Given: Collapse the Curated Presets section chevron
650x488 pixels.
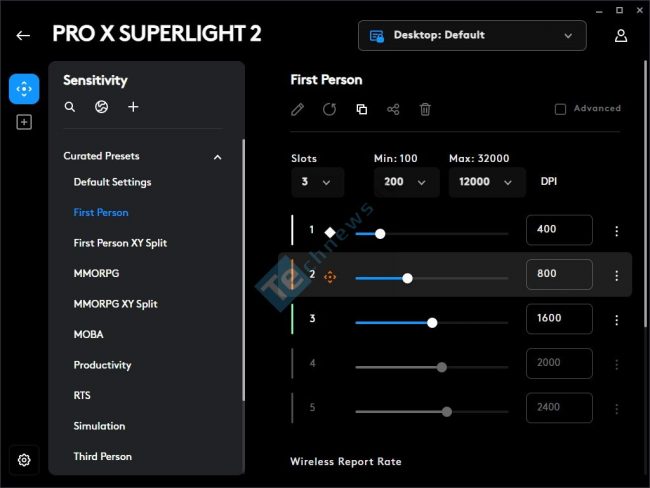Looking at the screenshot, I should pyautogui.click(x=218, y=157).
